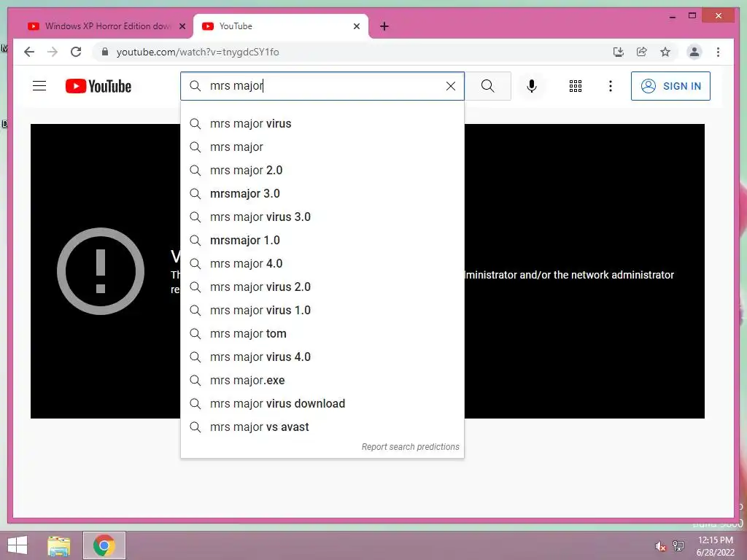Submit search with the magnifier button
Image resolution: width=747 pixels, height=560 pixels.
pyautogui.click(x=488, y=86)
